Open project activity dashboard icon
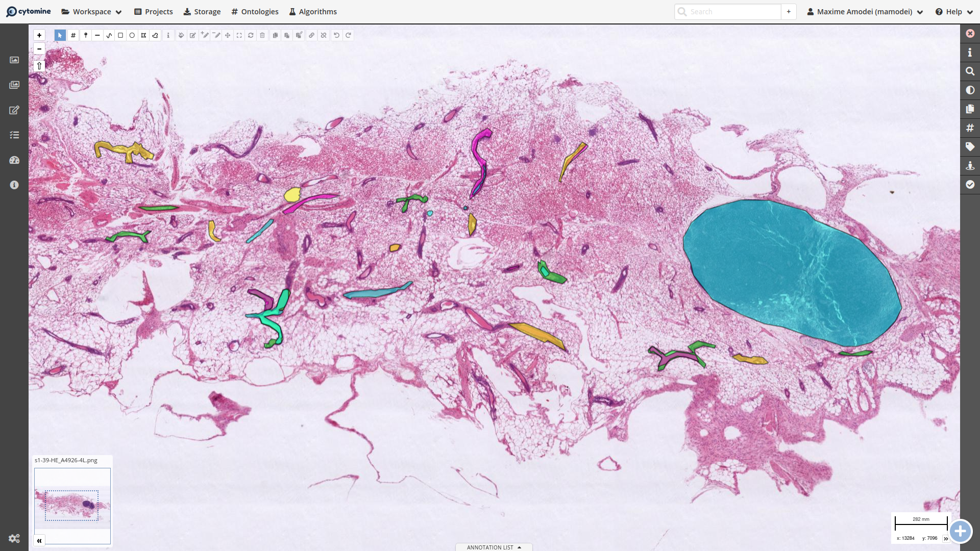The width and height of the screenshot is (980, 551). pyautogui.click(x=14, y=160)
